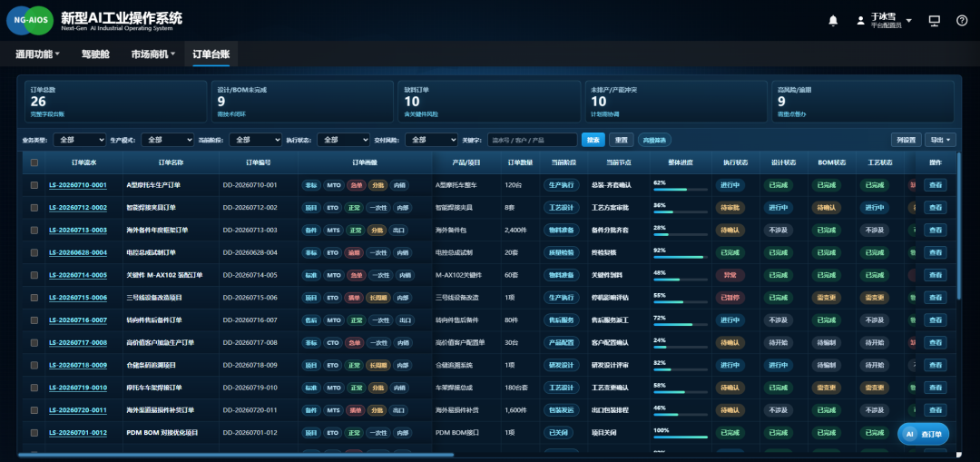Open the 当前阶段 filter dropdown
Viewport: 980px width, 462px height.
click(x=256, y=140)
